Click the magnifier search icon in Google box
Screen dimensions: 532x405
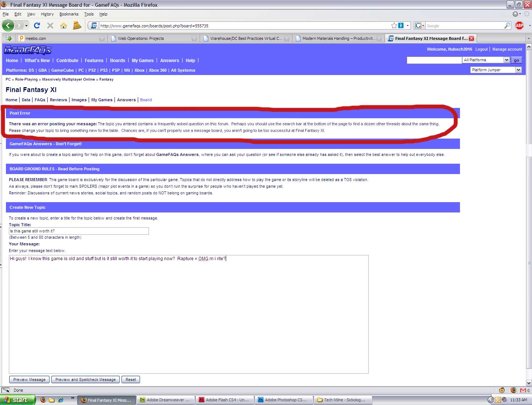(x=507, y=25)
